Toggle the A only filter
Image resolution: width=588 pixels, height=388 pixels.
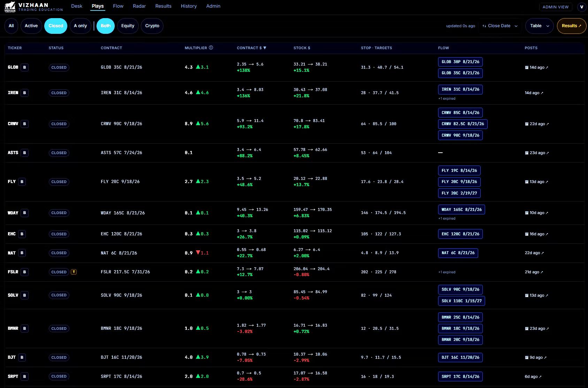[x=81, y=26]
